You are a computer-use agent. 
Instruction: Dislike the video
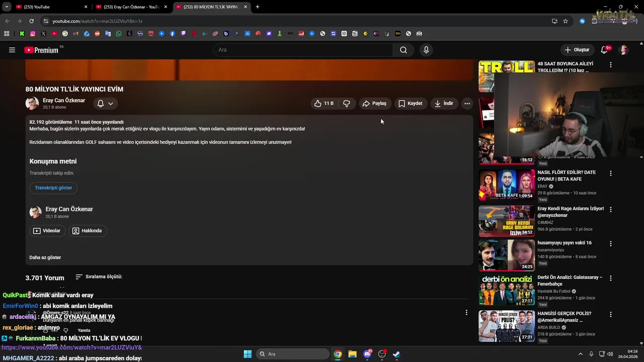(x=347, y=104)
